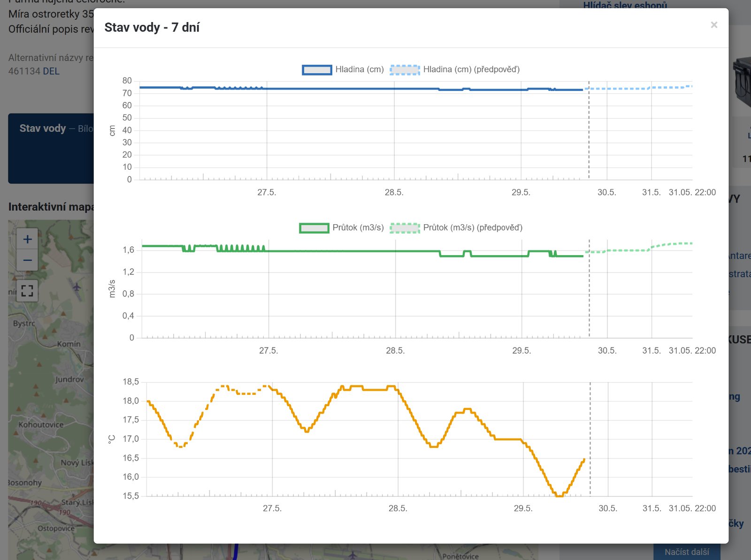Click the Načíst další button
Viewport: 751px width, 560px height.
687,552
